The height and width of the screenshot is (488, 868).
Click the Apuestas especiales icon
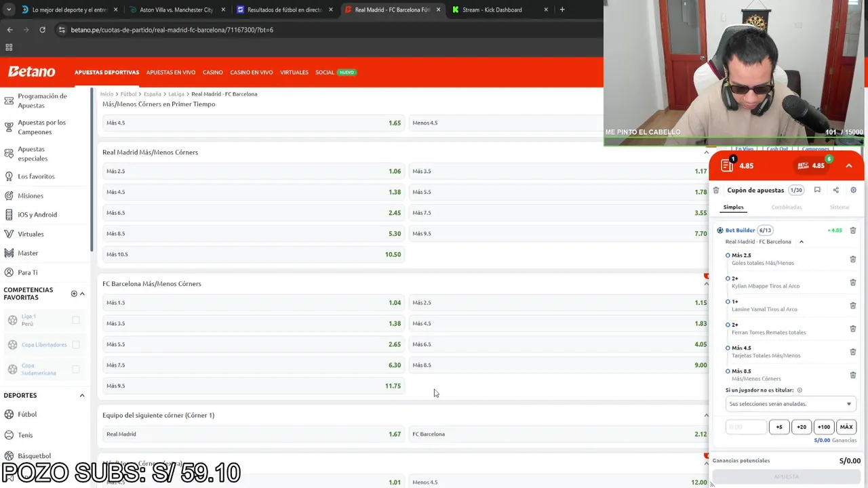9,154
